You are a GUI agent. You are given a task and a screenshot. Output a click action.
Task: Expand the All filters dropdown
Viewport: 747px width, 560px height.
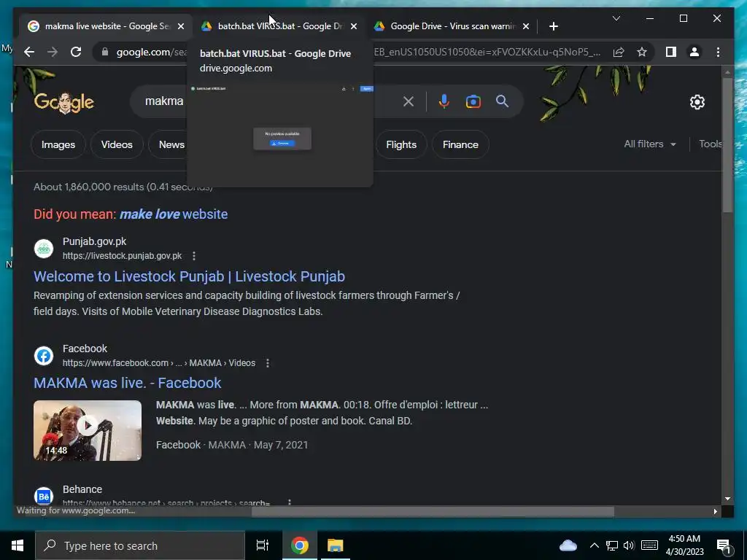650,144
